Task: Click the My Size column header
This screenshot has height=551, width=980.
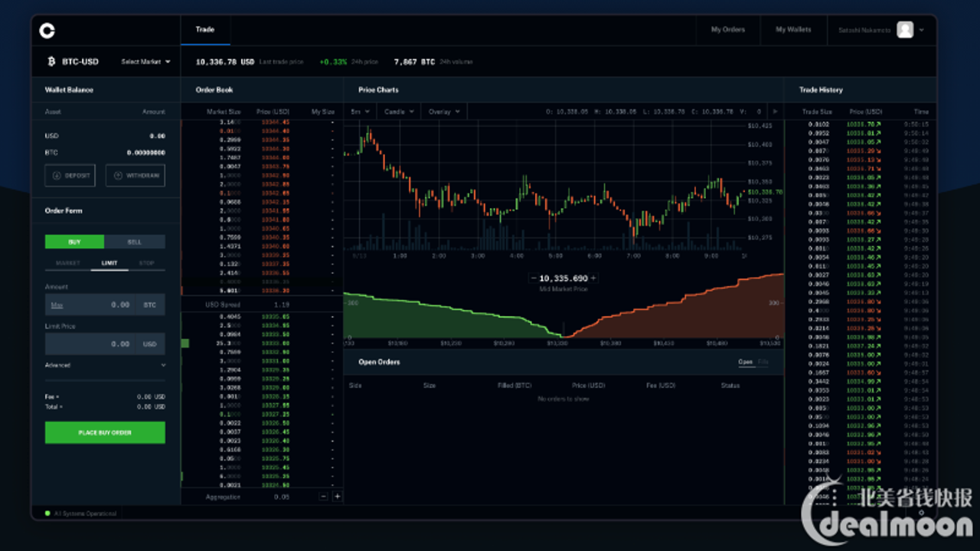Action: pos(322,112)
